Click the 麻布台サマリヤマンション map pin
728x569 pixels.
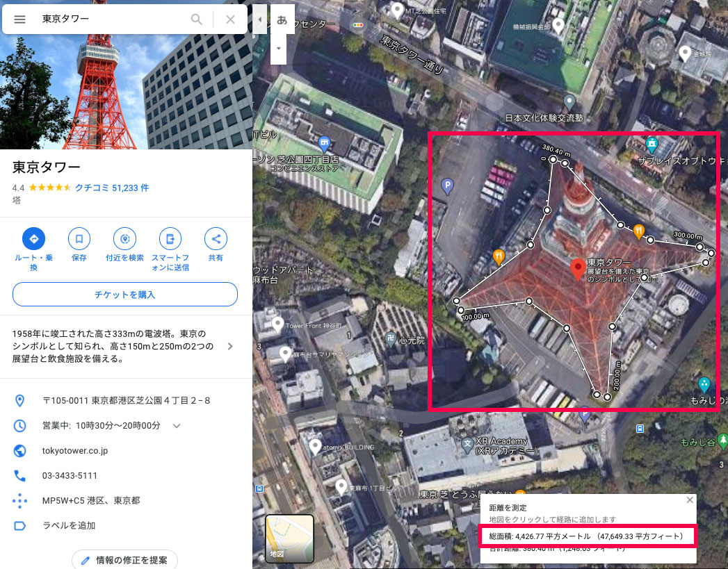[284, 354]
